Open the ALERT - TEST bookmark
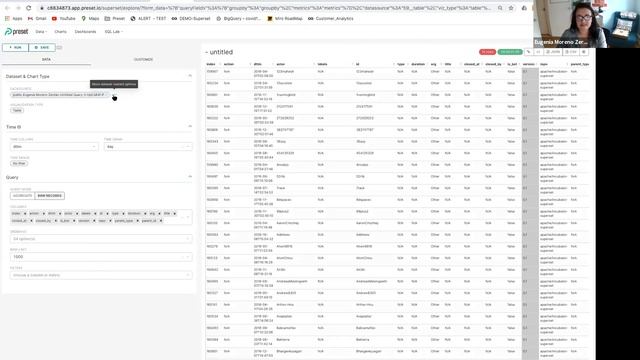 point(148,18)
